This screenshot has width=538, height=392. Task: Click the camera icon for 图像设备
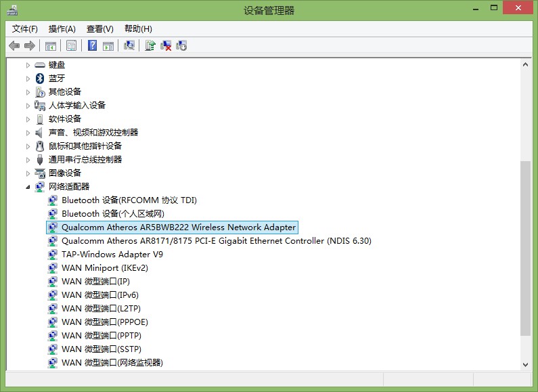[x=40, y=173]
